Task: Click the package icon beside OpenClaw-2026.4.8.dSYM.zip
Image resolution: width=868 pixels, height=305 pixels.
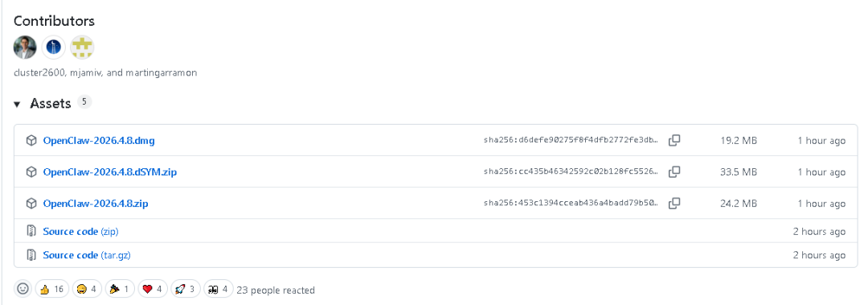Action: 31,172
